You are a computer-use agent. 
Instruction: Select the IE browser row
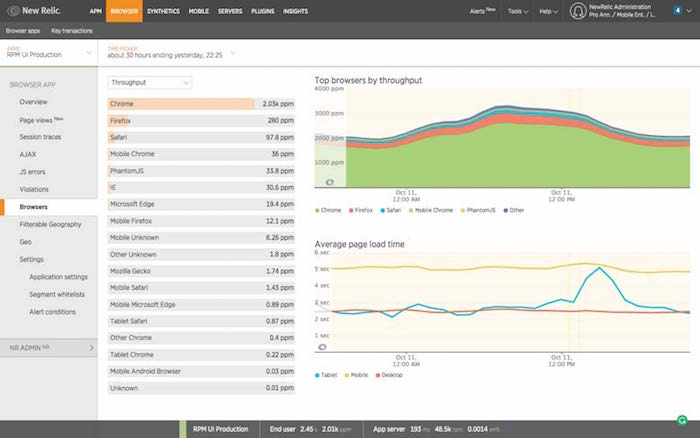[201, 188]
